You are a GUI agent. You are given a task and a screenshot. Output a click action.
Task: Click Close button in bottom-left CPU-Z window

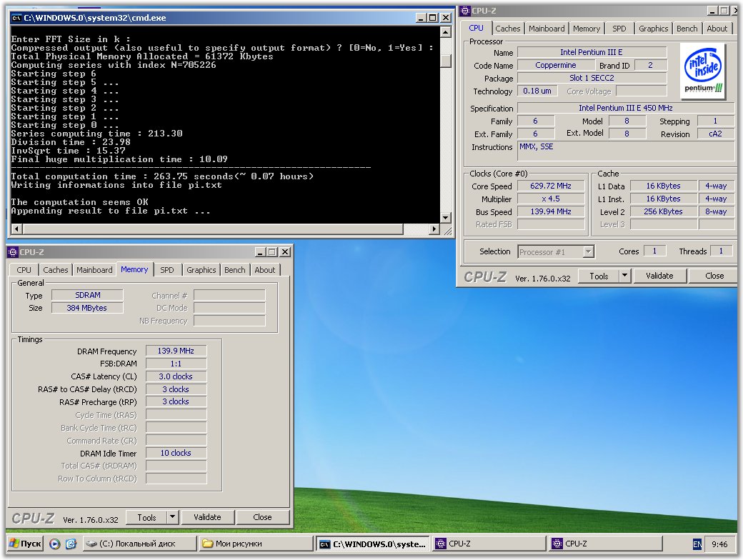tap(262, 517)
